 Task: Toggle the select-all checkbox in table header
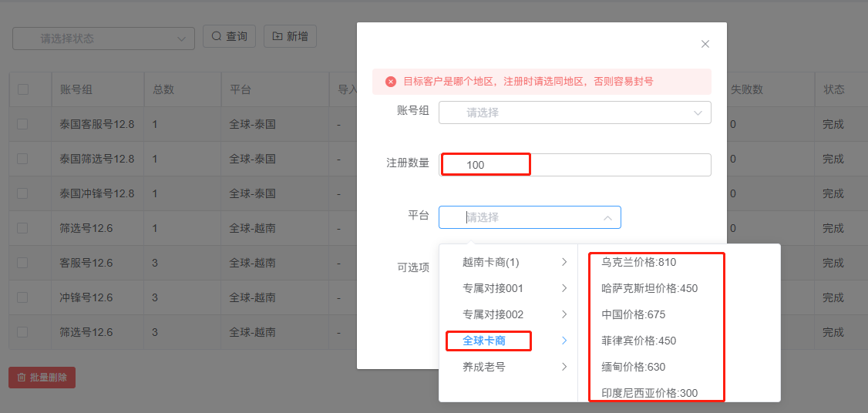click(x=23, y=89)
